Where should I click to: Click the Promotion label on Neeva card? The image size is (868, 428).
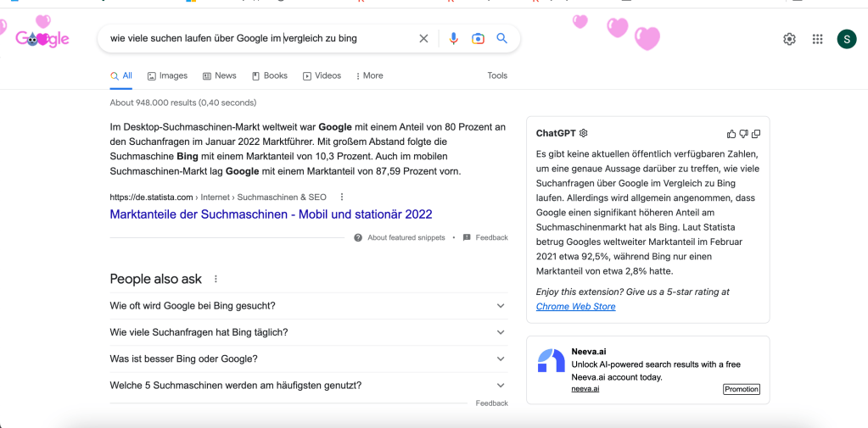742,389
